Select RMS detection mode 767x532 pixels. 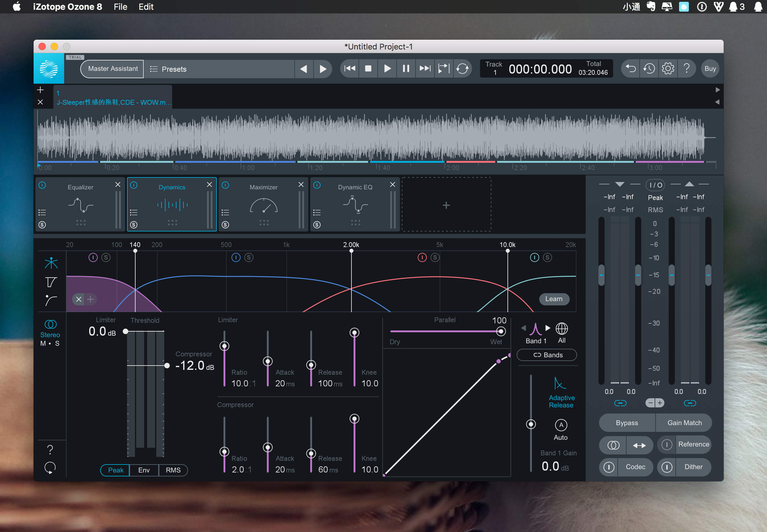tap(173, 470)
